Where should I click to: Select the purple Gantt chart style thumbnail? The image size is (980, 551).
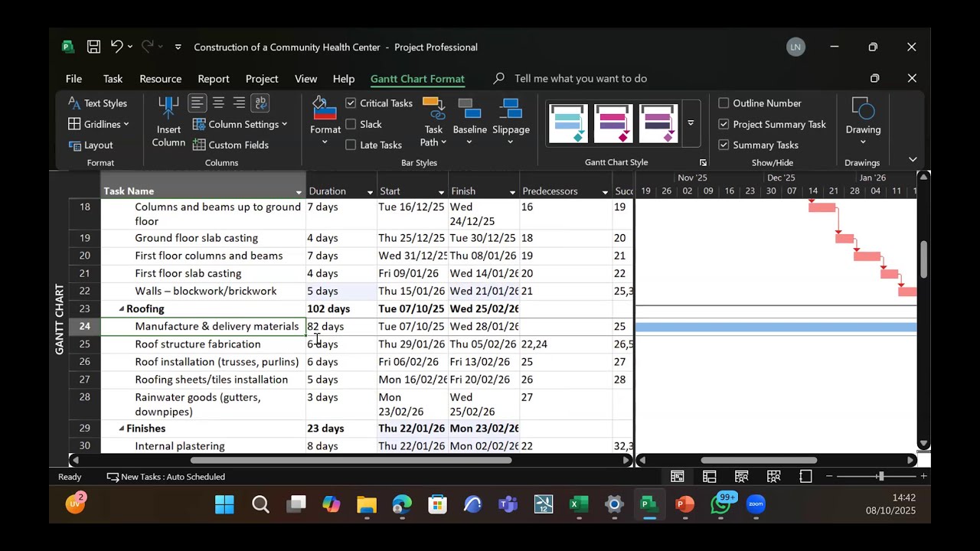(658, 123)
